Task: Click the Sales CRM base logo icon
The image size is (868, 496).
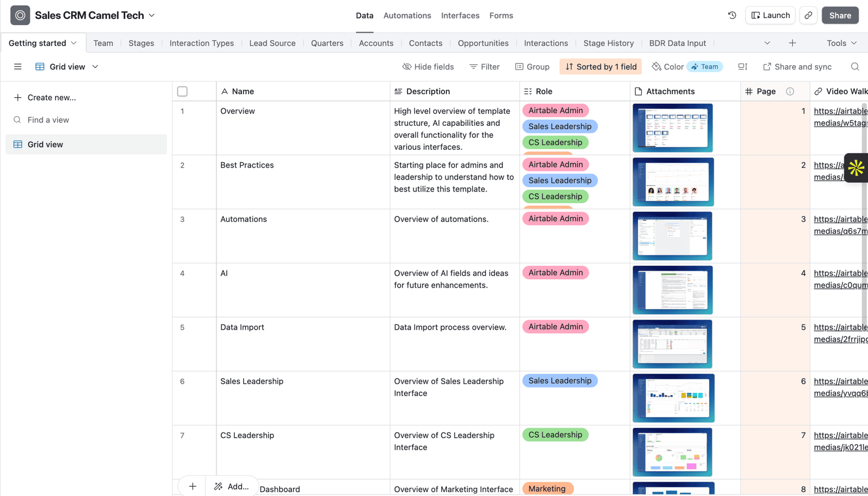Action: click(x=20, y=15)
